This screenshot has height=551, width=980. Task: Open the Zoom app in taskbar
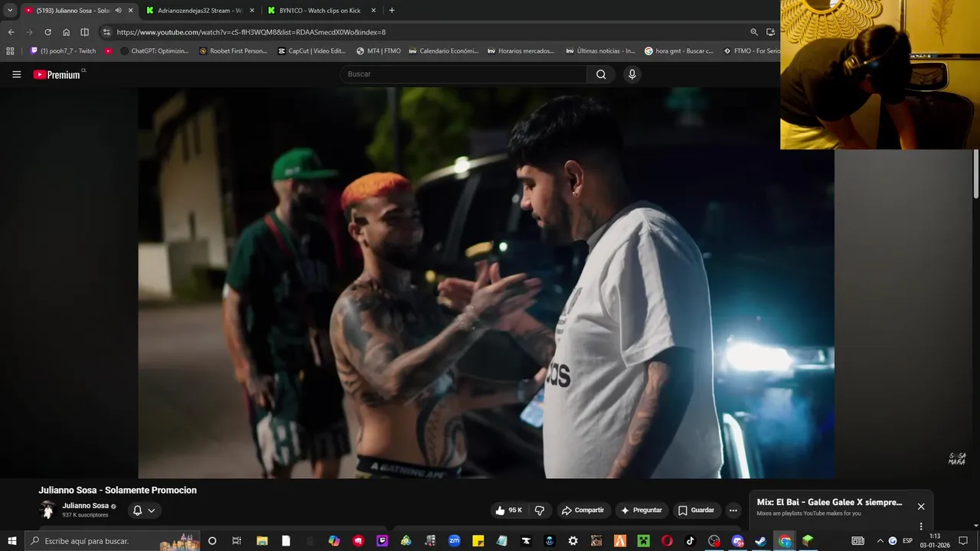454,541
